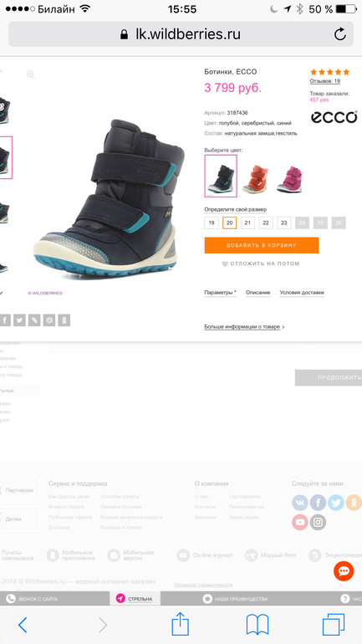The width and height of the screenshot is (362, 644).
Task: Click 'Добавить в корзину' button
Action: (x=262, y=245)
